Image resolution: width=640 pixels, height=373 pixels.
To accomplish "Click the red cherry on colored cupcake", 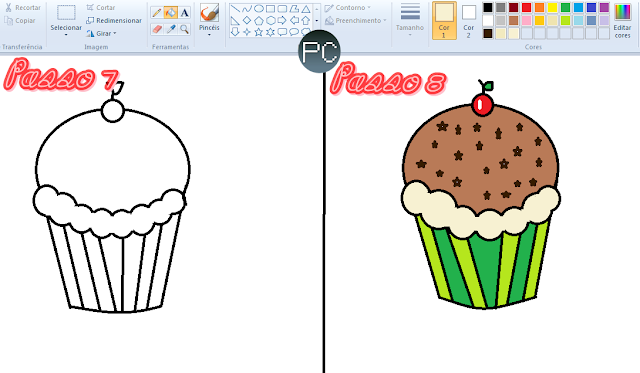I will point(483,104).
